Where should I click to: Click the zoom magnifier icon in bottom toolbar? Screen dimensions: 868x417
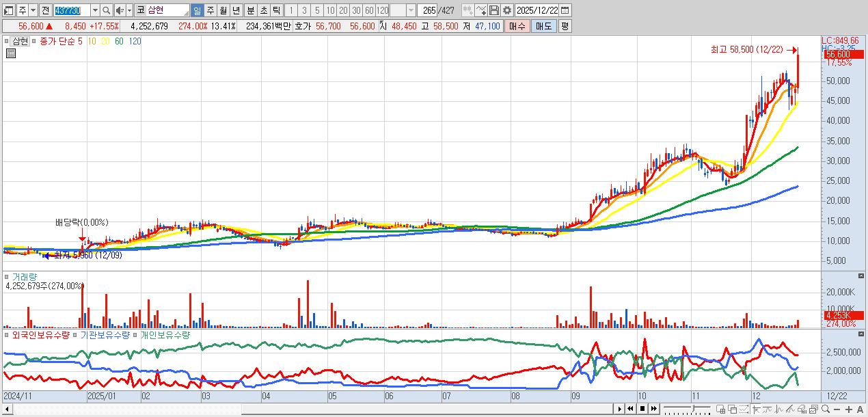coord(826,409)
